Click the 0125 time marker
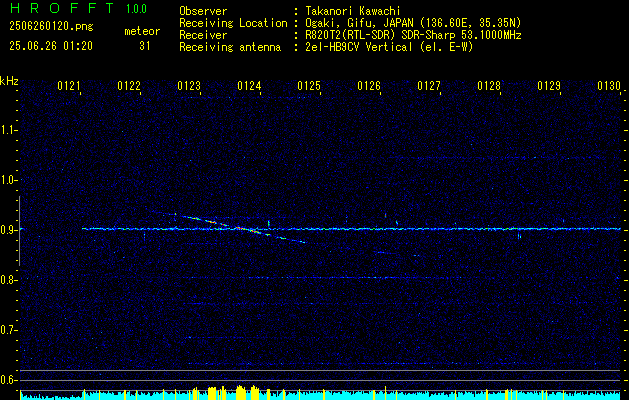The width and height of the screenshot is (629, 400). [x=309, y=86]
